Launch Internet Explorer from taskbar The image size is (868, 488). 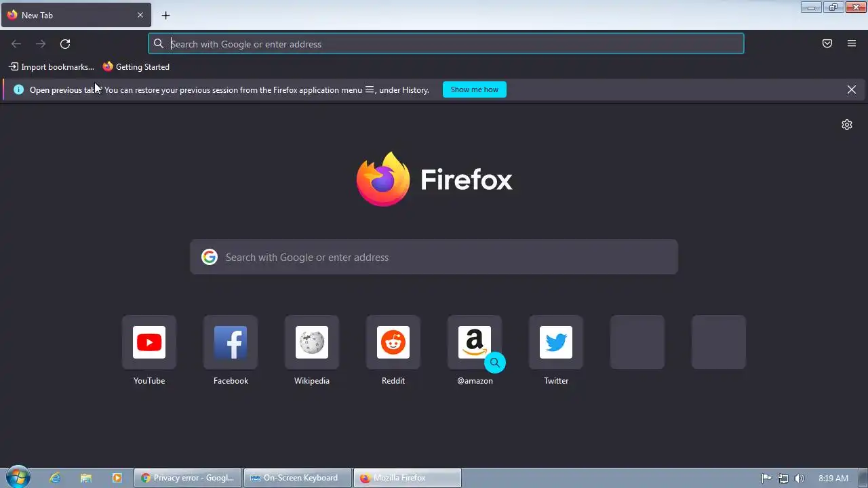[x=55, y=478]
